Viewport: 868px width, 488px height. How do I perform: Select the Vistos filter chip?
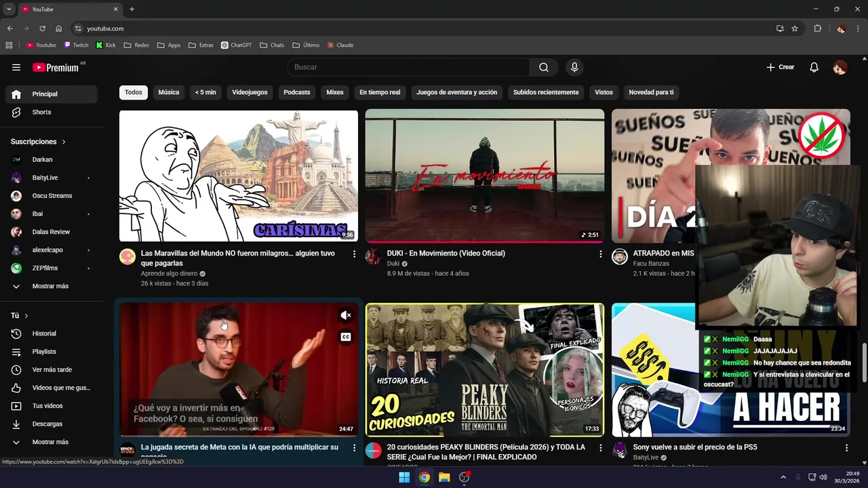tap(604, 92)
